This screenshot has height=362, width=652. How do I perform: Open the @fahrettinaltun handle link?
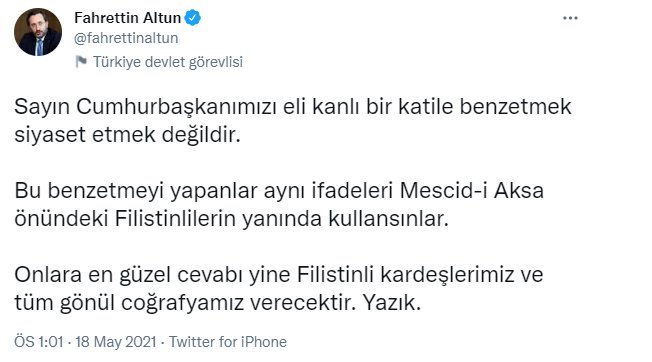click(126, 38)
